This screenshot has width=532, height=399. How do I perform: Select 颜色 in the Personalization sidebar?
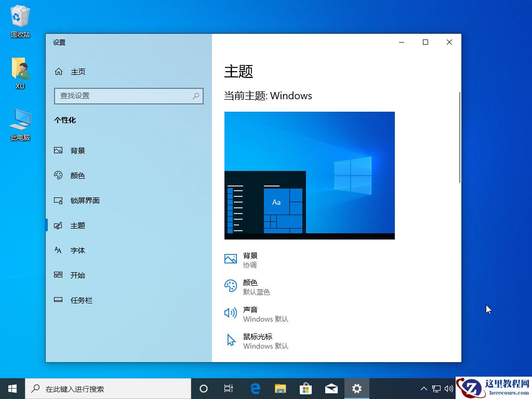point(77,176)
